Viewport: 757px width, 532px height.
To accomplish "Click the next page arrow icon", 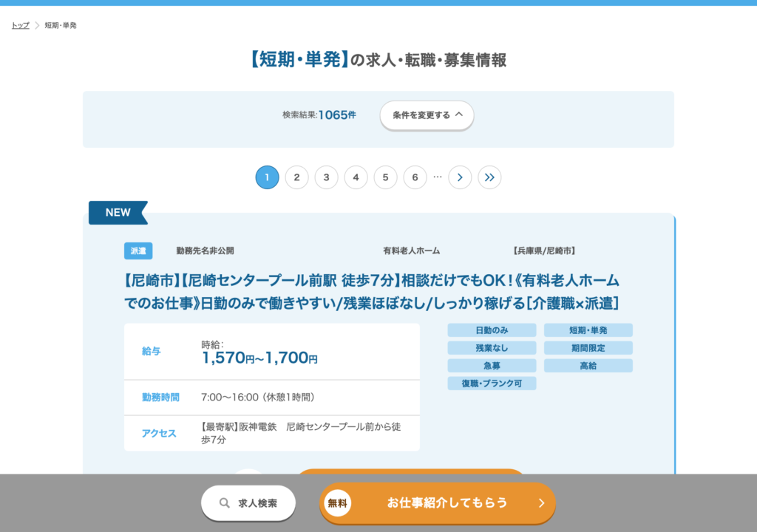I will 460,177.
